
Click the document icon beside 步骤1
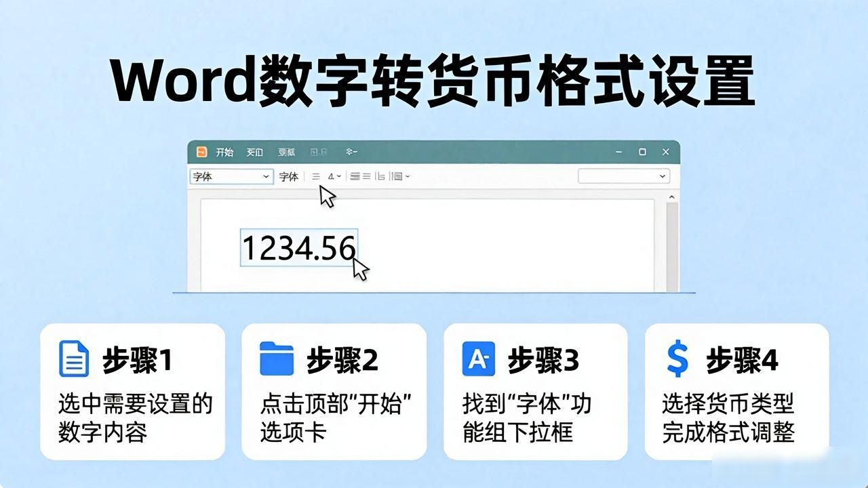coord(74,359)
